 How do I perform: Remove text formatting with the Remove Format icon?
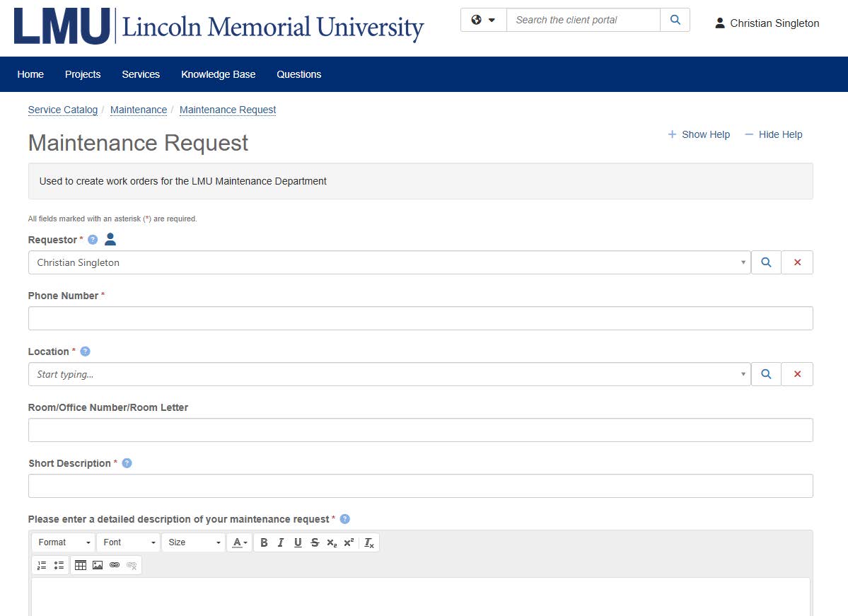(x=368, y=542)
